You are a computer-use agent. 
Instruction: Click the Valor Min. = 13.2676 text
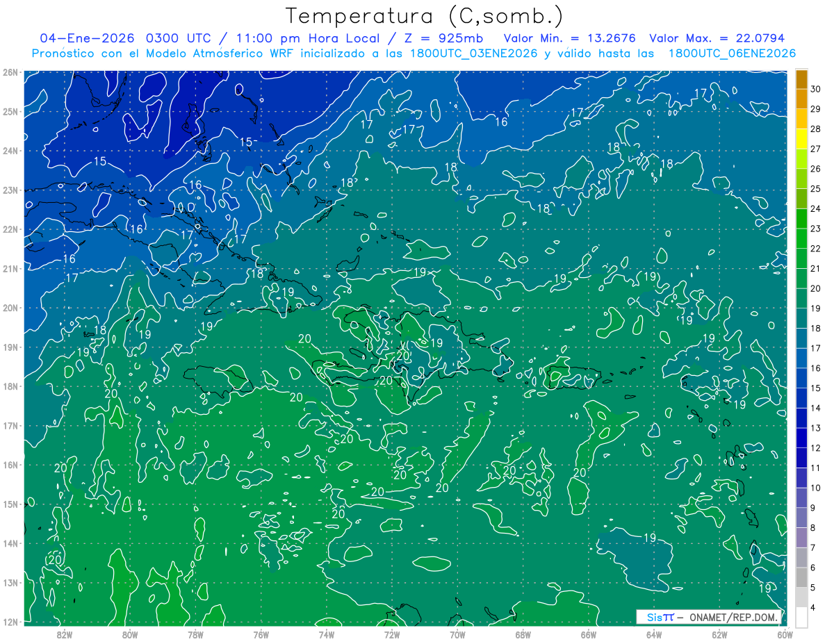[571, 38]
